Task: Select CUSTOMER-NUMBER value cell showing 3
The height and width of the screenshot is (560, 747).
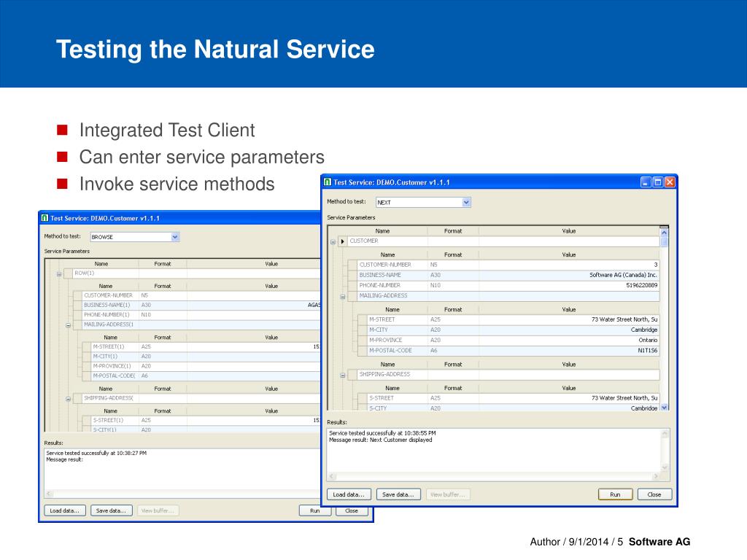Action: [x=569, y=265]
